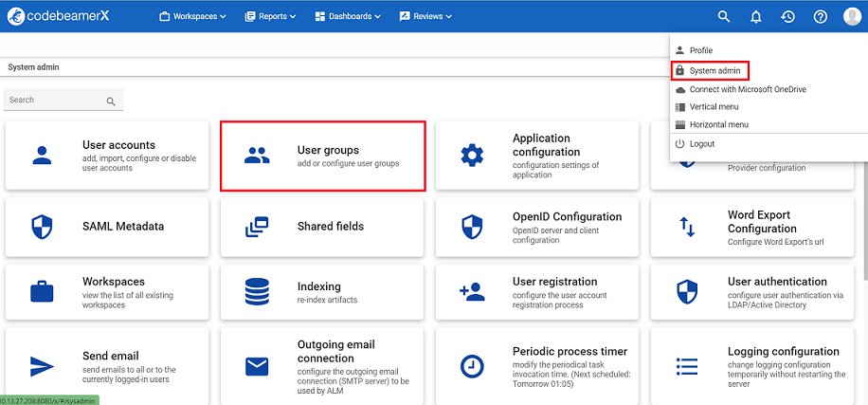
Task: Click the Application configuration gear icon
Action: [472, 156]
